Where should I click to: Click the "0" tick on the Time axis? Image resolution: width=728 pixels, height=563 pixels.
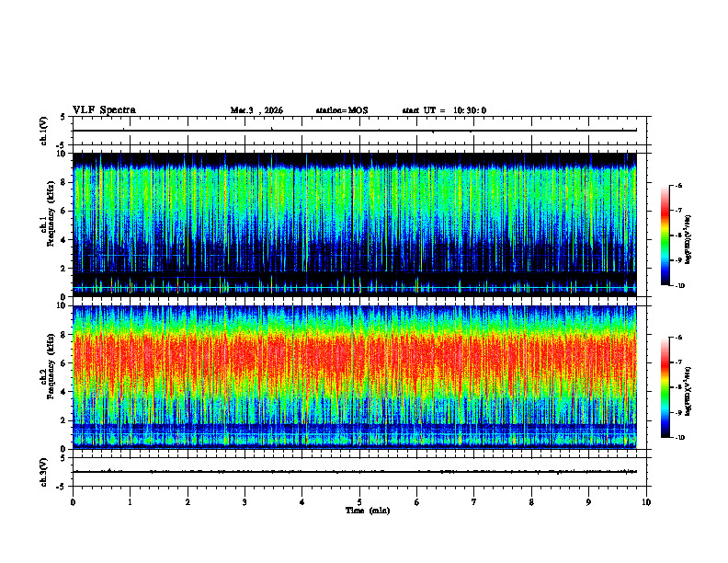coord(73,502)
